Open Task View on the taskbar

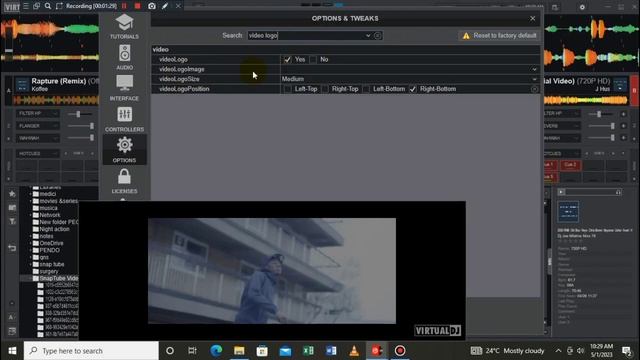pyautogui.click(x=192, y=351)
